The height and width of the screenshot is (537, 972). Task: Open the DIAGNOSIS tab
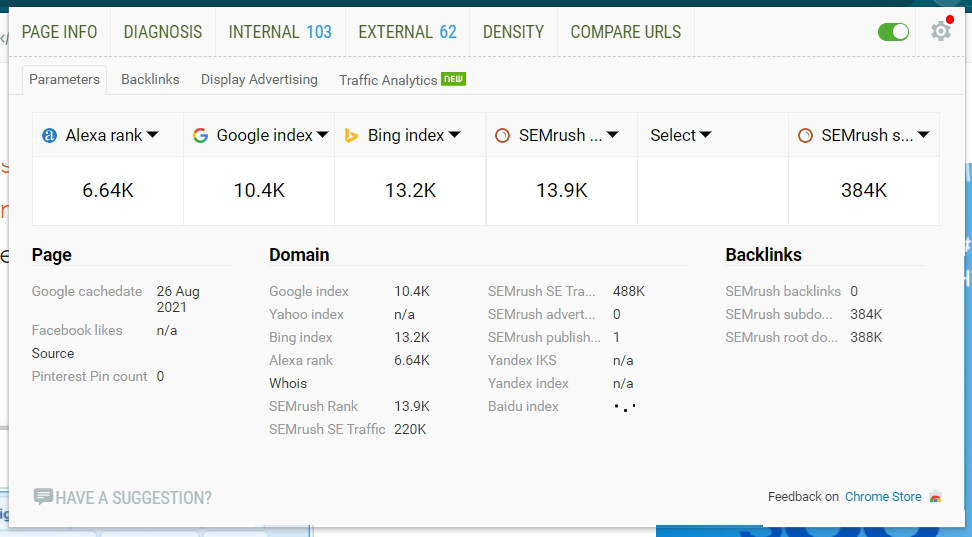pyautogui.click(x=163, y=32)
